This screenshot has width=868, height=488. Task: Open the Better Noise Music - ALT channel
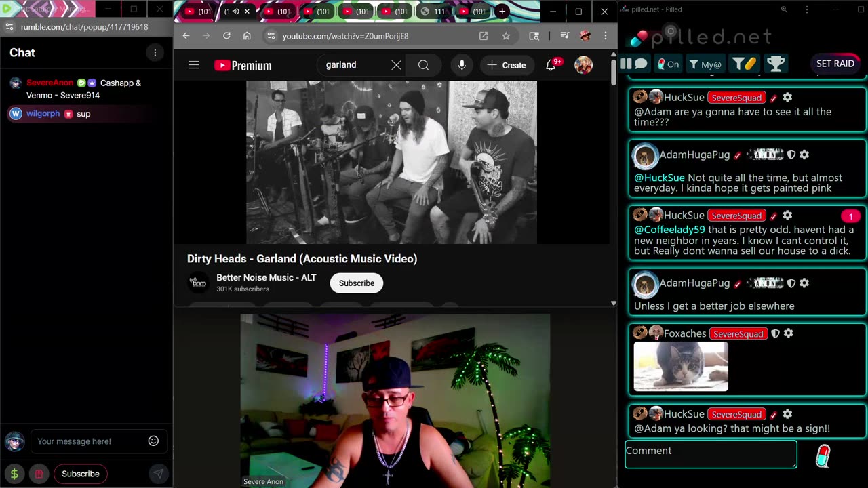(266, 277)
